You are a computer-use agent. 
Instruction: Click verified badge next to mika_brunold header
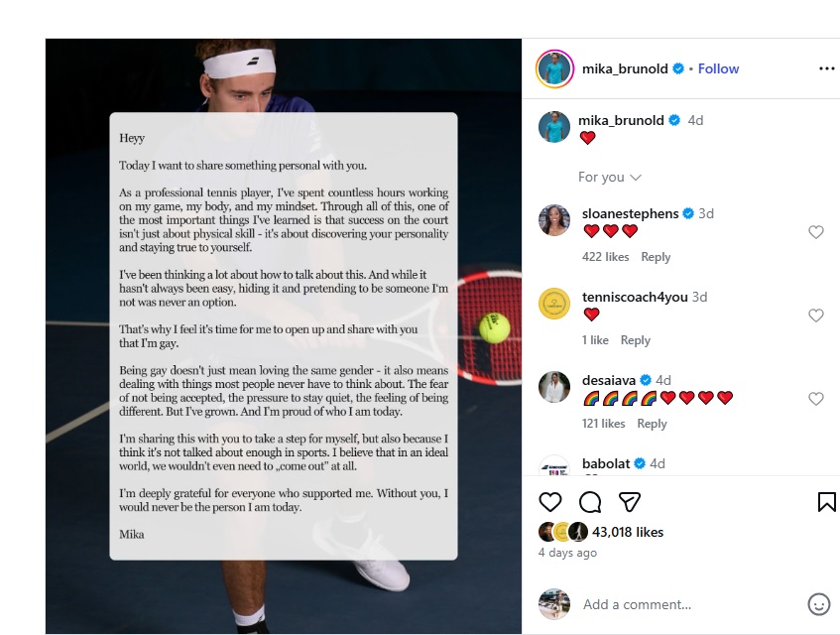point(678,68)
